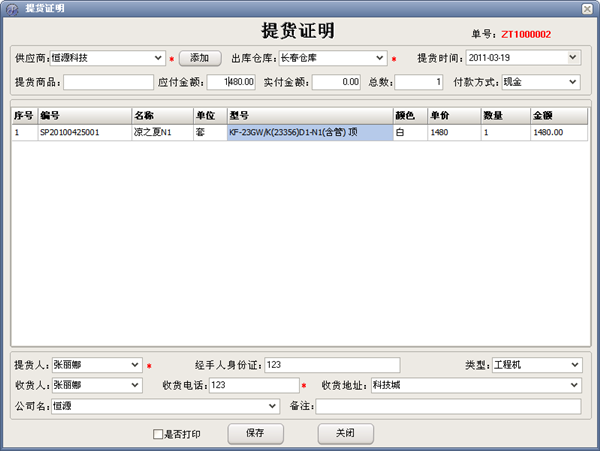Expand the 类型 dropdown
This screenshot has width=600, height=451.
tap(574, 364)
